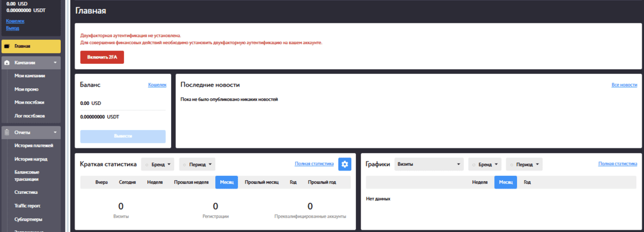Click the Главная sidebar card icon
The height and width of the screenshot is (232, 644).
coord(7,47)
